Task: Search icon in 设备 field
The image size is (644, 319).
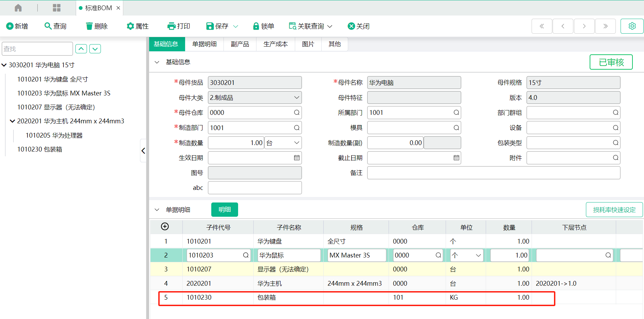Action: [x=615, y=128]
